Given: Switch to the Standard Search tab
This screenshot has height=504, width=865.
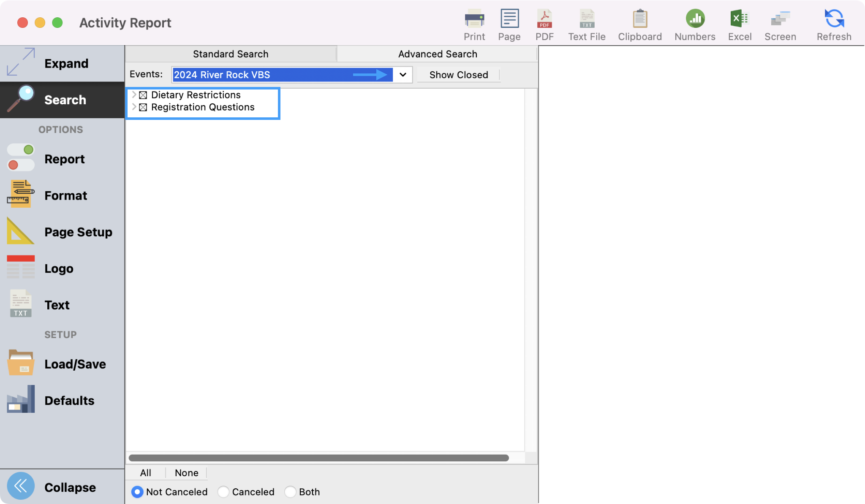Looking at the screenshot, I should point(231,54).
